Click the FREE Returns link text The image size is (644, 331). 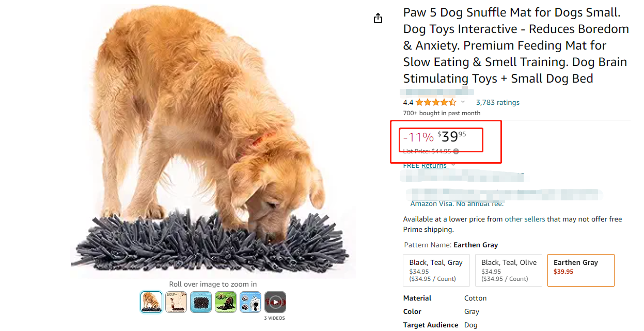click(x=425, y=165)
